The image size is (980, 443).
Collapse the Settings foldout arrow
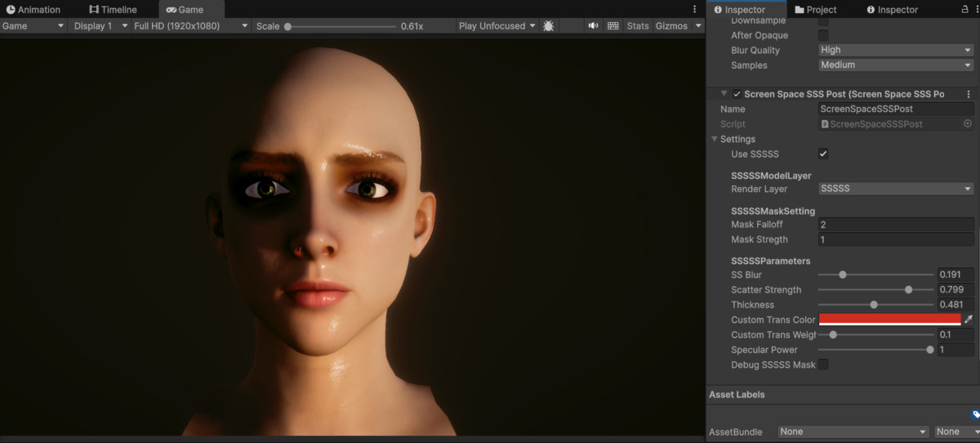[x=715, y=139]
